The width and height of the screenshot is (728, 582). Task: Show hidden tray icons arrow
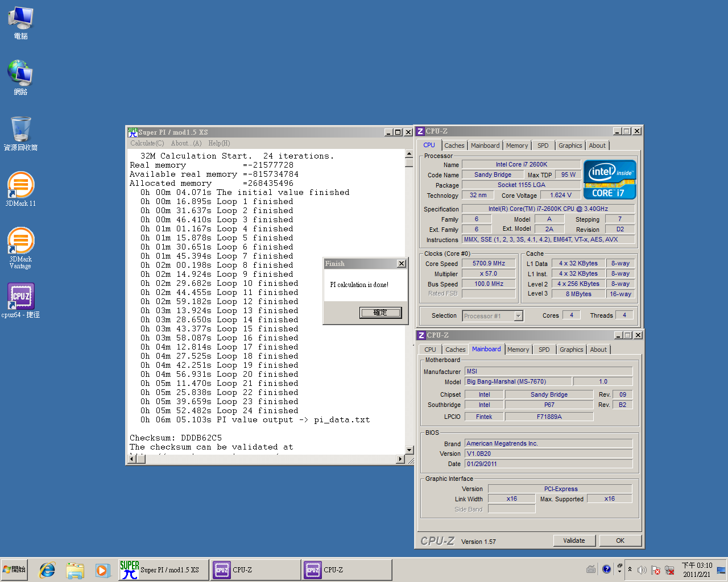pyautogui.click(x=630, y=569)
